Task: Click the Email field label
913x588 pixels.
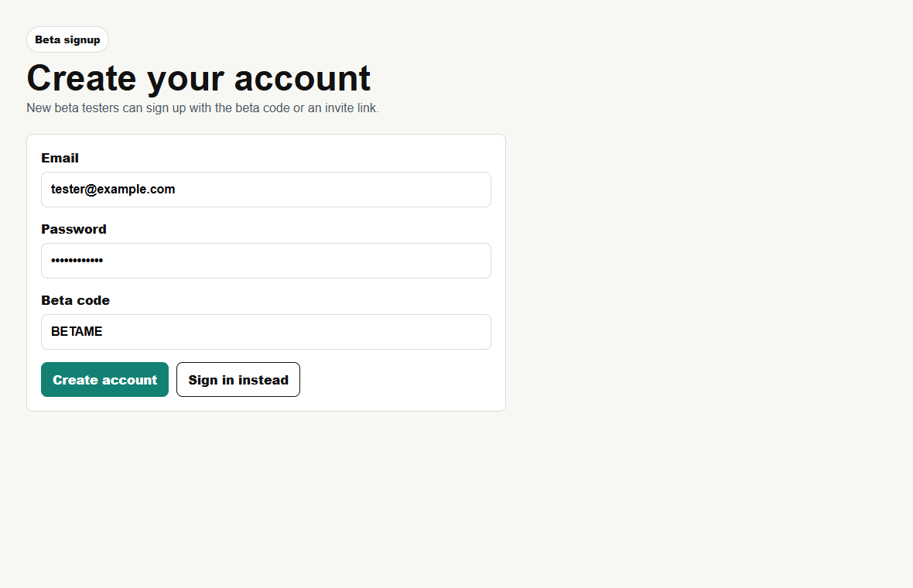Action: pos(60,158)
